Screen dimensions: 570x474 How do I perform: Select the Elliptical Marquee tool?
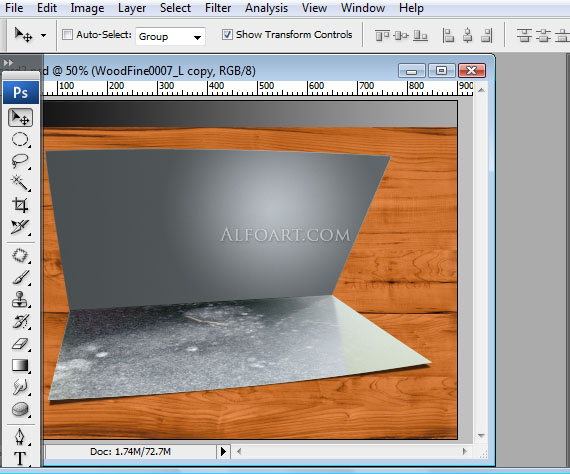(20, 140)
